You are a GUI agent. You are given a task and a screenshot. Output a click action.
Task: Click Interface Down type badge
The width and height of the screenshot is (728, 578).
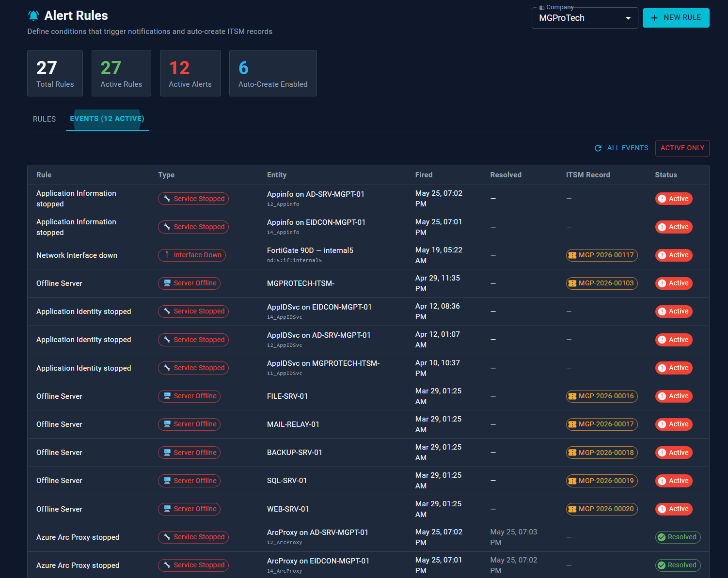tap(192, 255)
